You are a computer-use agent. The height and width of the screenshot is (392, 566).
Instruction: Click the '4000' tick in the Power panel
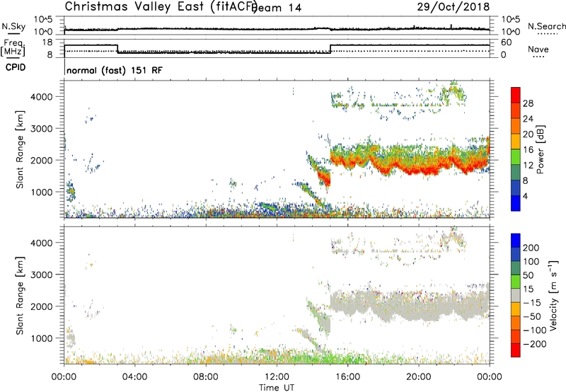pos(42,97)
